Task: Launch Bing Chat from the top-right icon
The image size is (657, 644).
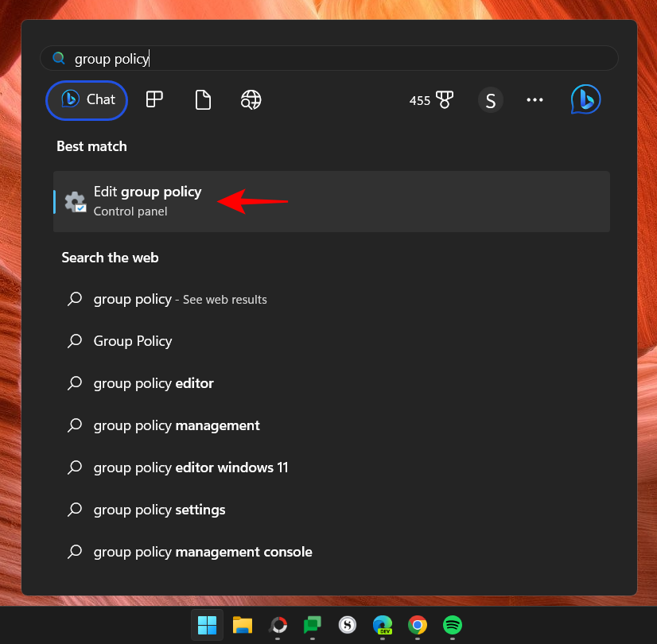Action: (585, 99)
